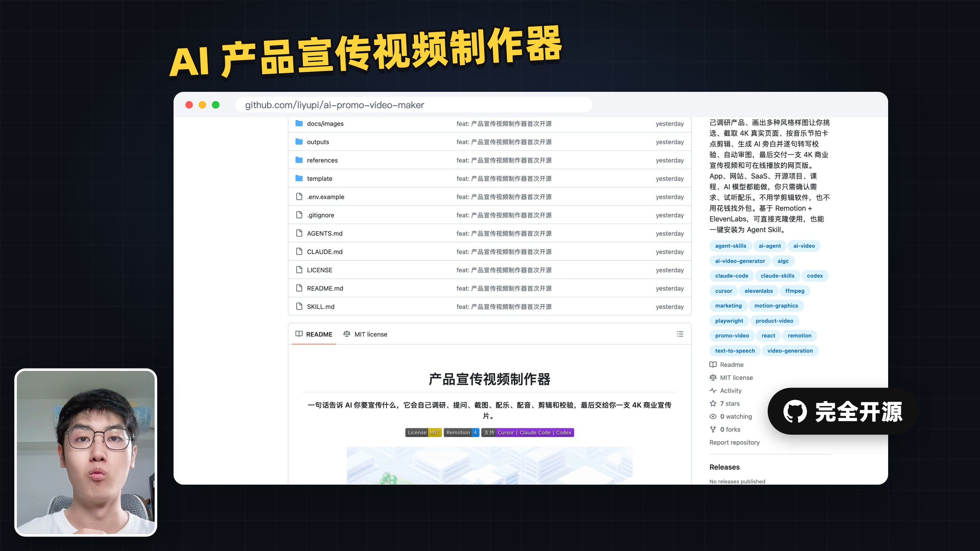The height and width of the screenshot is (551, 980).
Task: Switch to the README tab
Action: (314, 334)
